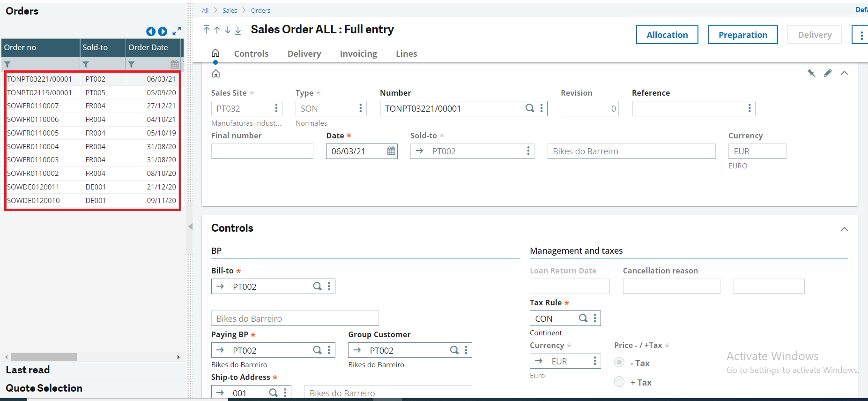Select order row SOWDE0120011

click(x=92, y=187)
